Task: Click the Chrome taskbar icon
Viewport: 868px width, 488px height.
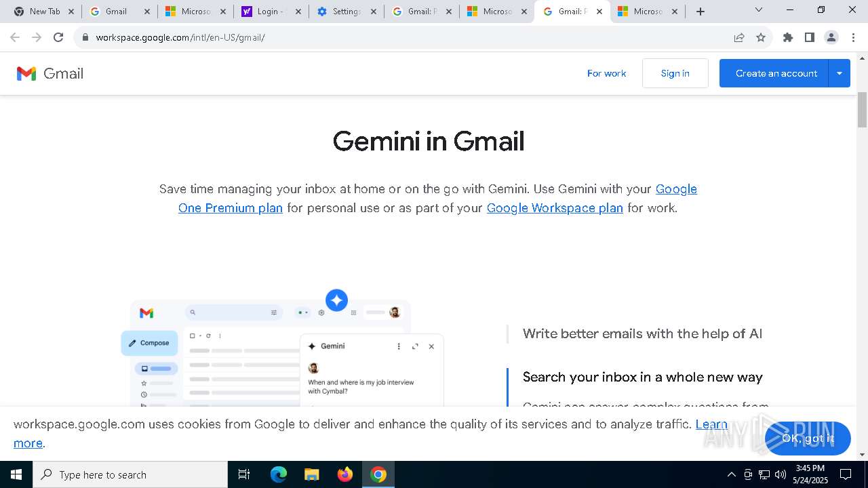Action: tap(378, 474)
